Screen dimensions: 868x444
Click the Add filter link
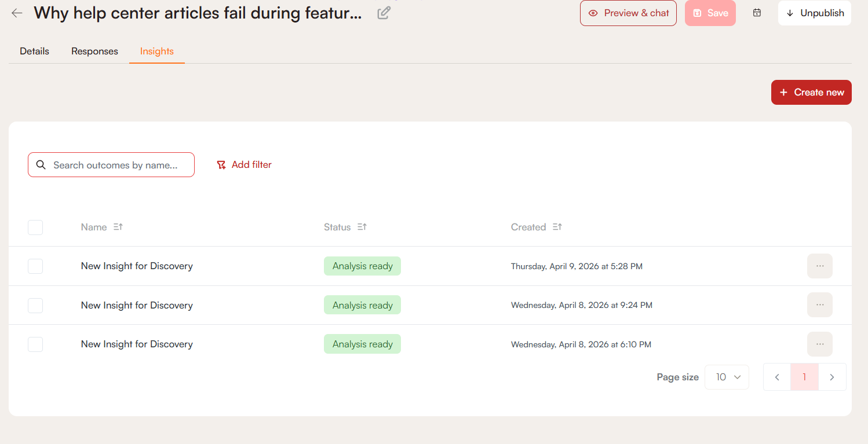click(244, 165)
